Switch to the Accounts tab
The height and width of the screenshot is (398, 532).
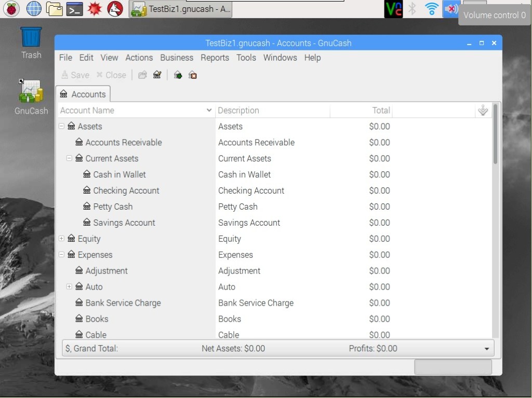point(83,94)
